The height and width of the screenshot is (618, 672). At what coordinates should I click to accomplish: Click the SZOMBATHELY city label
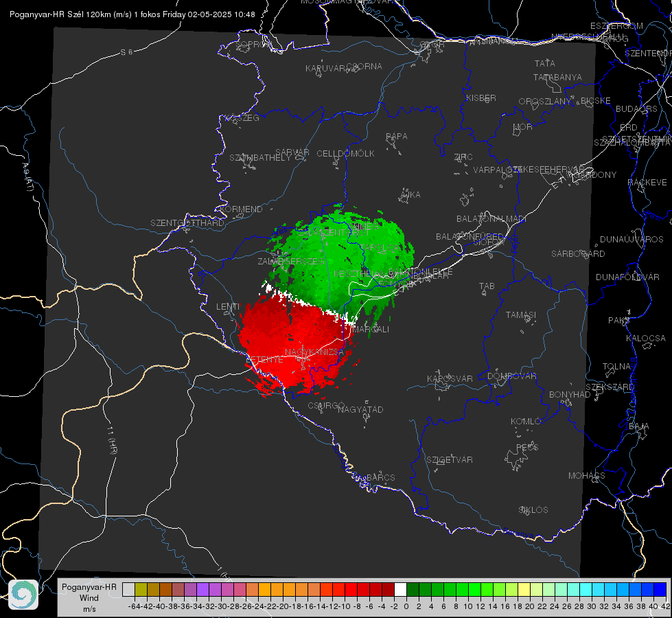[x=260, y=158]
